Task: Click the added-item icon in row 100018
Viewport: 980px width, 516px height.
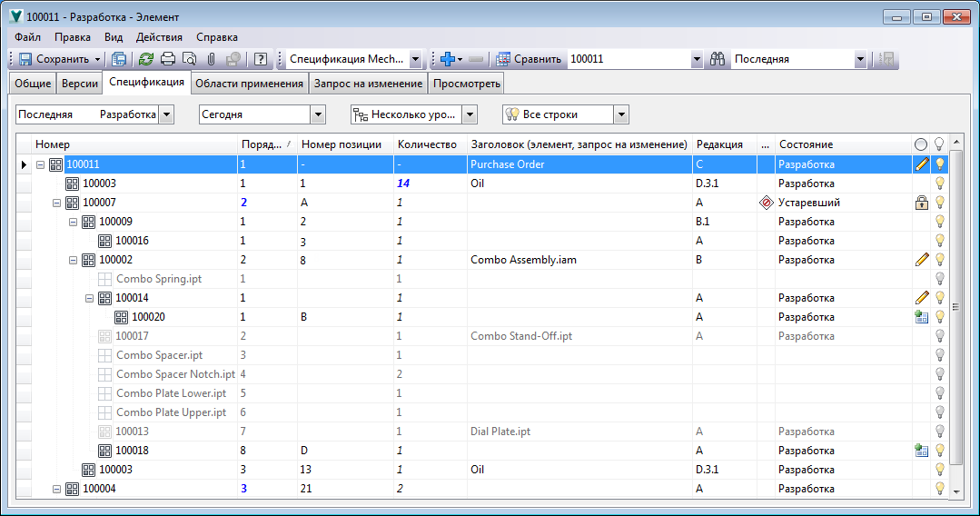Action: (x=921, y=451)
